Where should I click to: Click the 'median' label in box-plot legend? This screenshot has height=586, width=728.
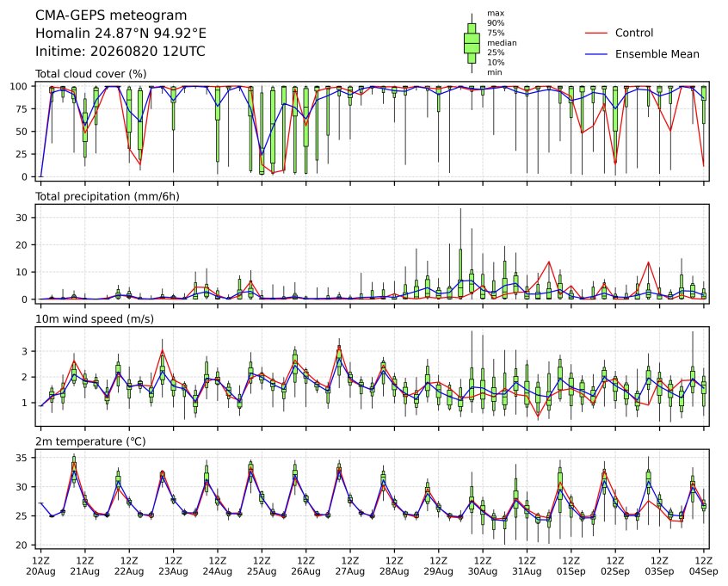tap(502, 43)
